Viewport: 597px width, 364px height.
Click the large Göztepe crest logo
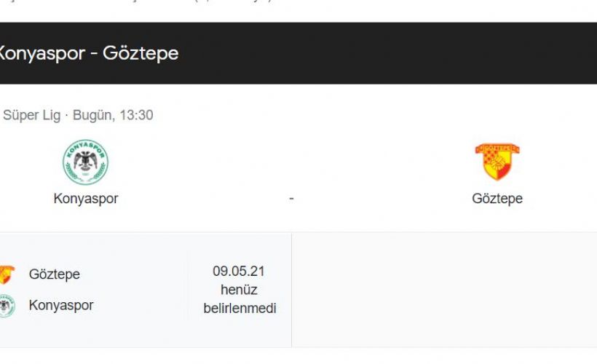tap(497, 162)
